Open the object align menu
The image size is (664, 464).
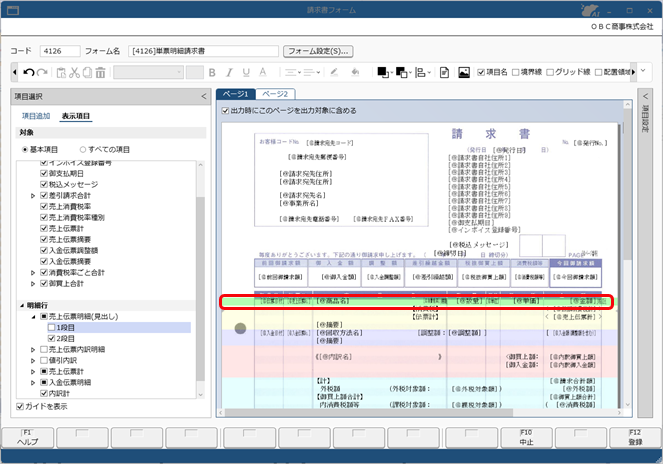[x=422, y=72]
